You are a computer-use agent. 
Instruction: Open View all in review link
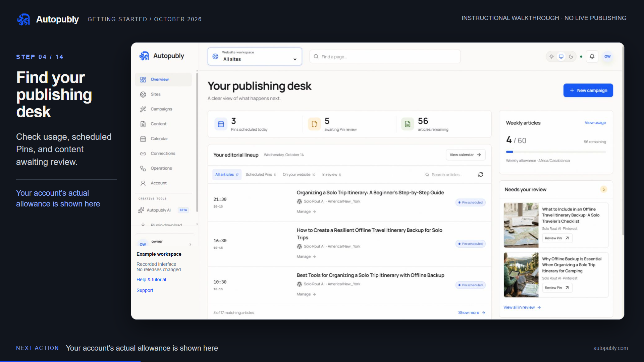pyautogui.click(x=522, y=307)
